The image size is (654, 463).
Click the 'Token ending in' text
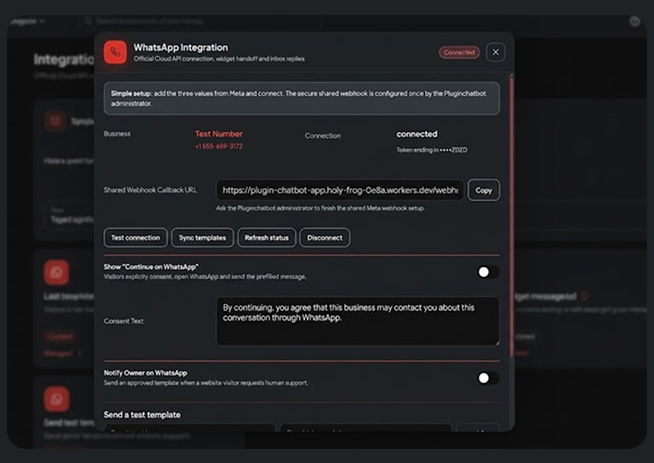(x=432, y=150)
